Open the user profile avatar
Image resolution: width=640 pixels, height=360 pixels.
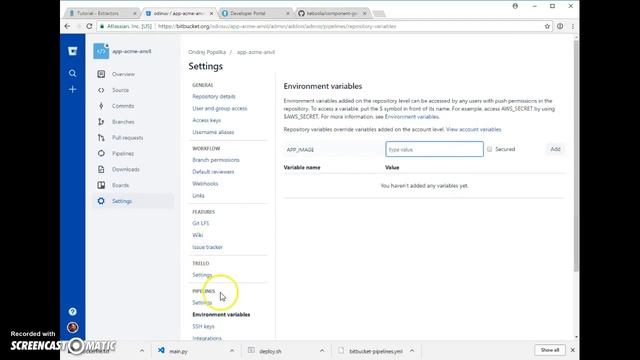[x=73, y=327]
